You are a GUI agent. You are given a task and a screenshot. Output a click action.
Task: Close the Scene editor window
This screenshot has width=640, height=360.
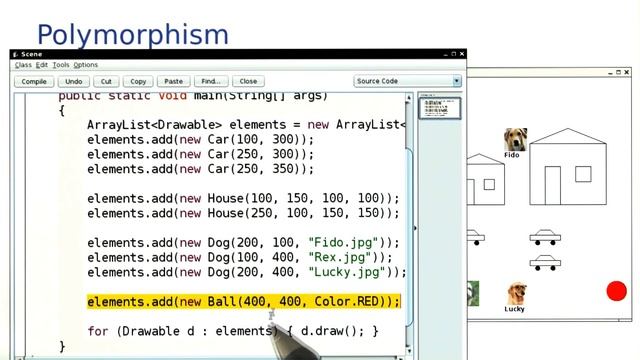[x=462, y=54]
